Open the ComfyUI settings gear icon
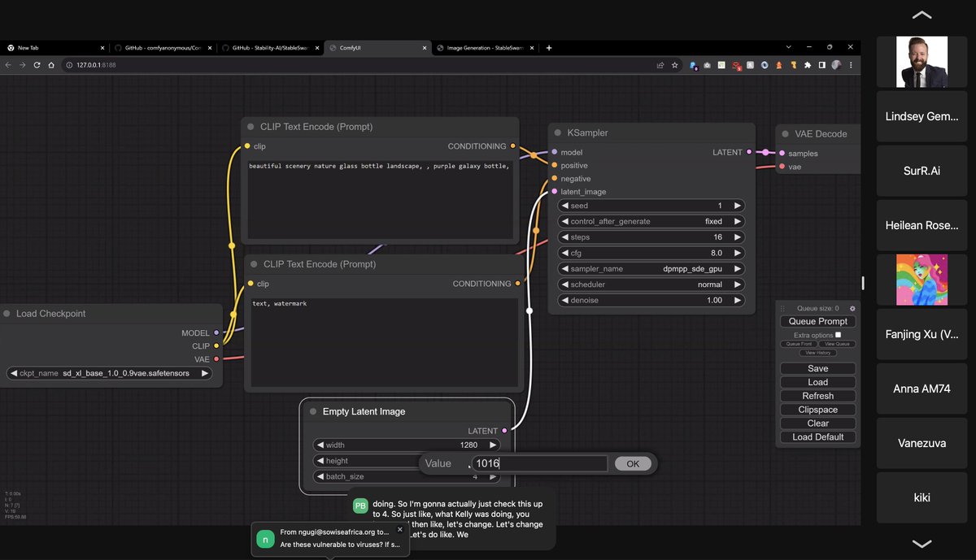Viewport: 976px width, 560px height. tap(852, 309)
